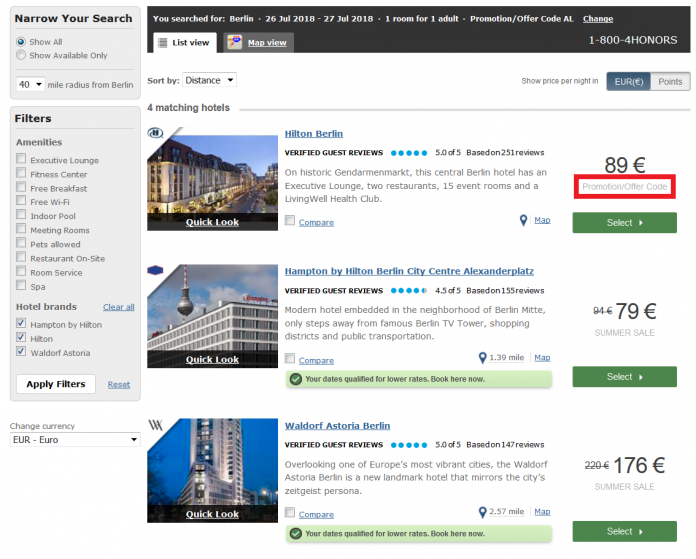The image size is (696, 559).
Task: Show prices in Points
Action: pyautogui.click(x=670, y=82)
